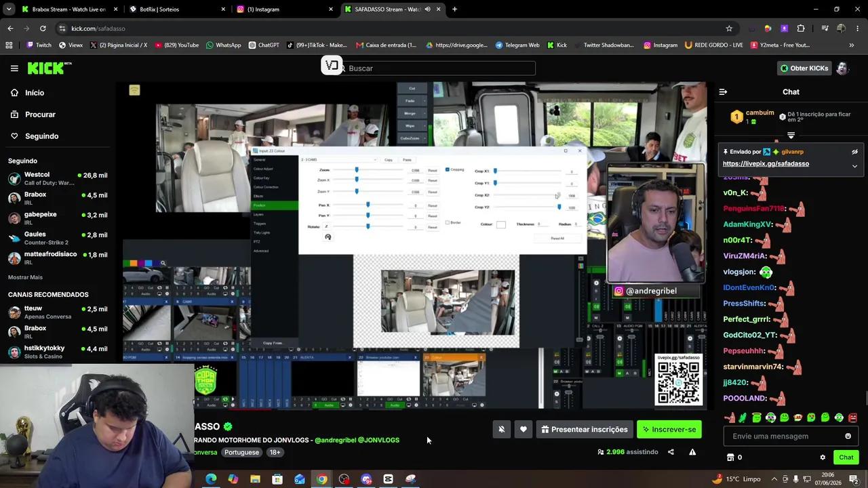Expand Mostrar Mais followed list
Viewport: 868px width, 488px height.
click(x=25, y=277)
